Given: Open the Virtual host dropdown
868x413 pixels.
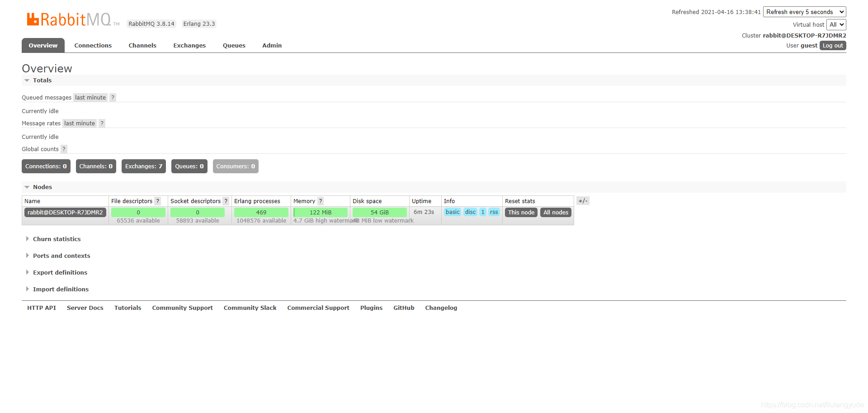Looking at the screenshot, I should [836, 25].
